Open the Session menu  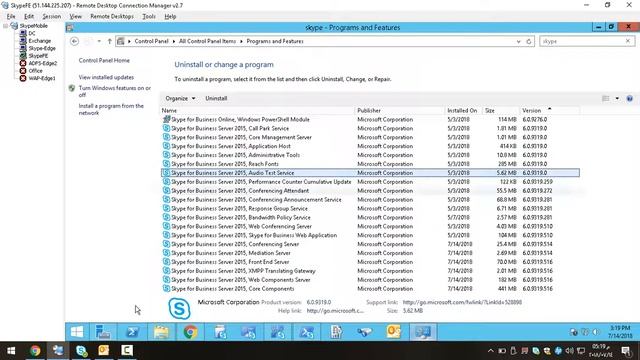(x=52, y=16)
